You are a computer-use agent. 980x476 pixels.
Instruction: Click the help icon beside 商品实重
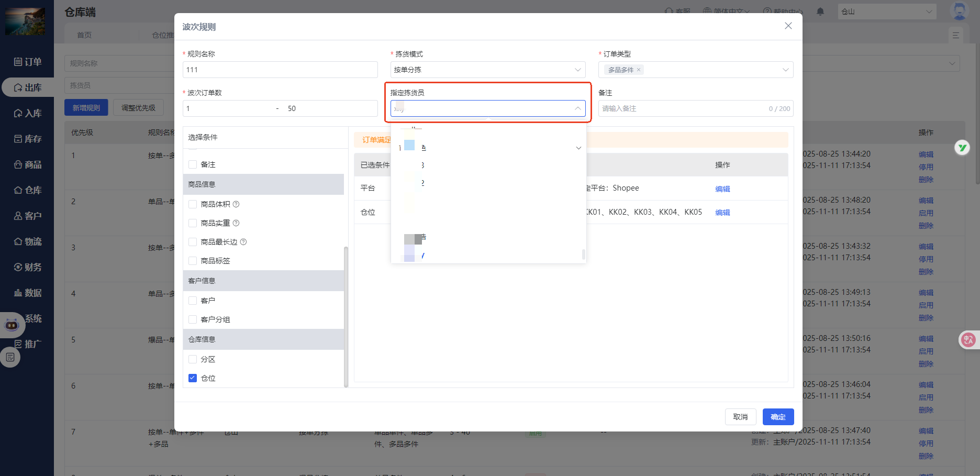click(x=236, y=223)
